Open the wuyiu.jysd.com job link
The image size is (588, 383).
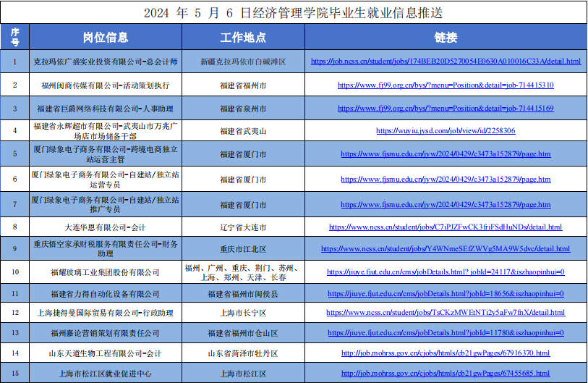pos(446,131)
